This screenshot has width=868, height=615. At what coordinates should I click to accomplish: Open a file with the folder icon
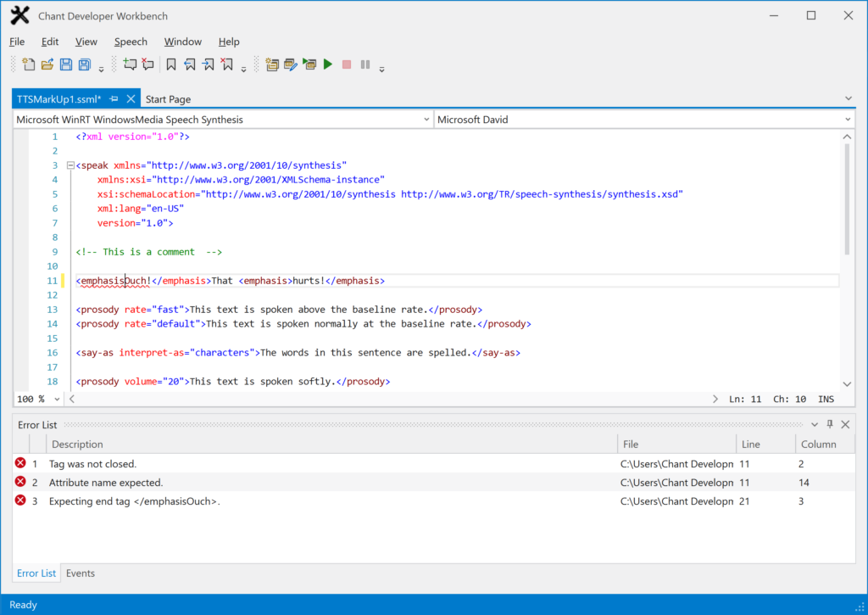point(47,64)
